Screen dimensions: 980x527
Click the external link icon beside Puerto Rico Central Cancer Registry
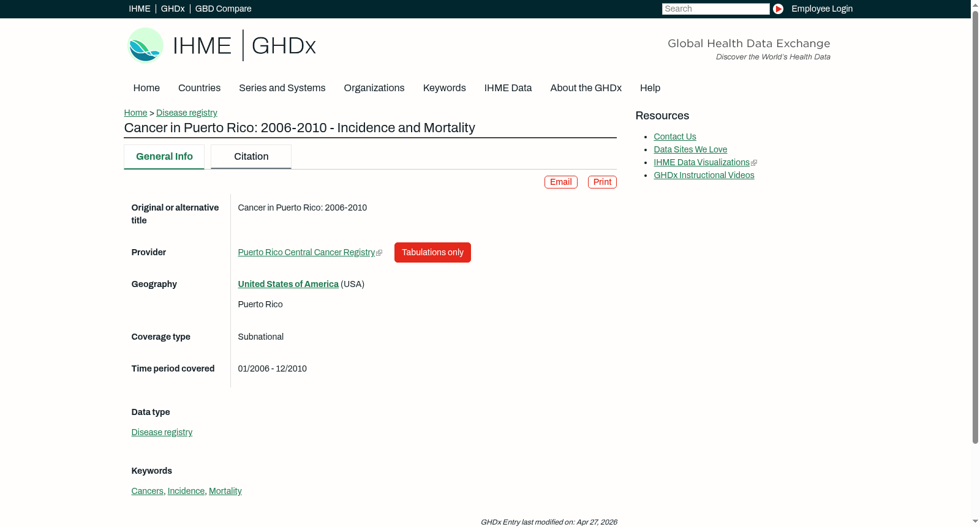pos(379,253)
